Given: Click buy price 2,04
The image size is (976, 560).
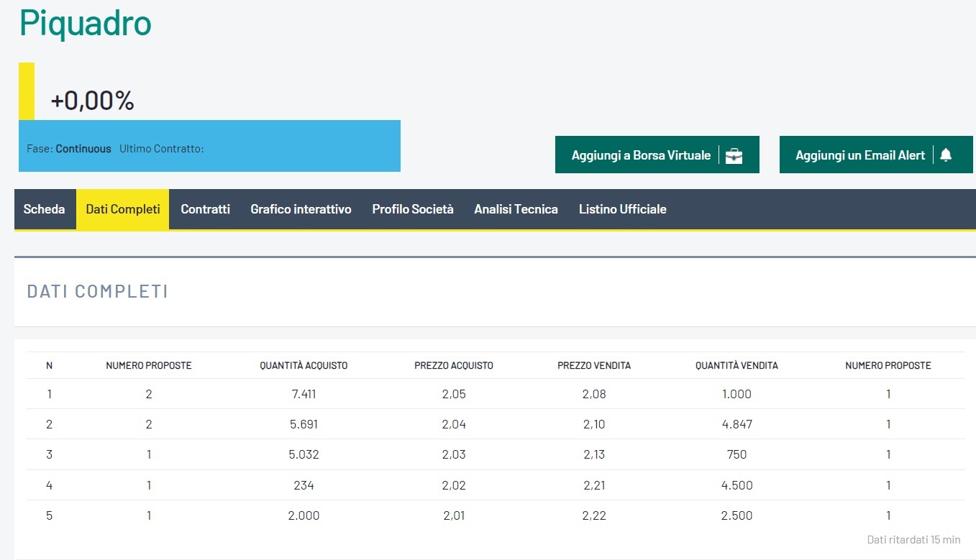Looking at the screenshot, I should click(454, 424).
